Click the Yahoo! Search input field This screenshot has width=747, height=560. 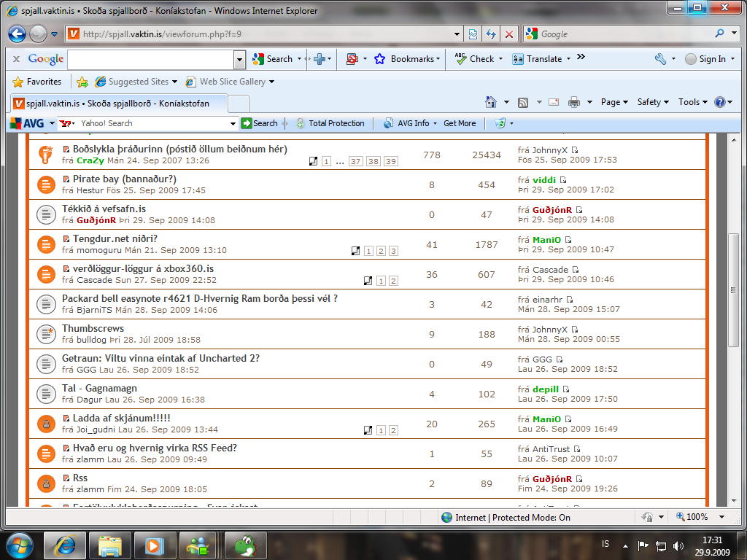coord(157,123)
